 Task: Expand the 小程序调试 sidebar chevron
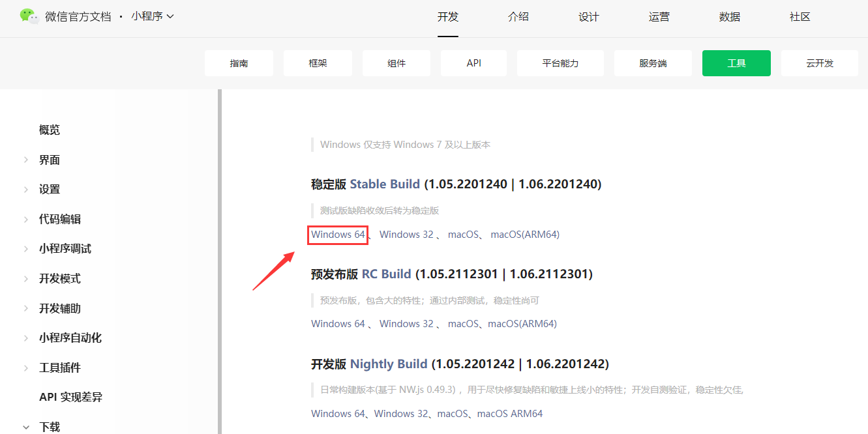[x=25, y=249]
